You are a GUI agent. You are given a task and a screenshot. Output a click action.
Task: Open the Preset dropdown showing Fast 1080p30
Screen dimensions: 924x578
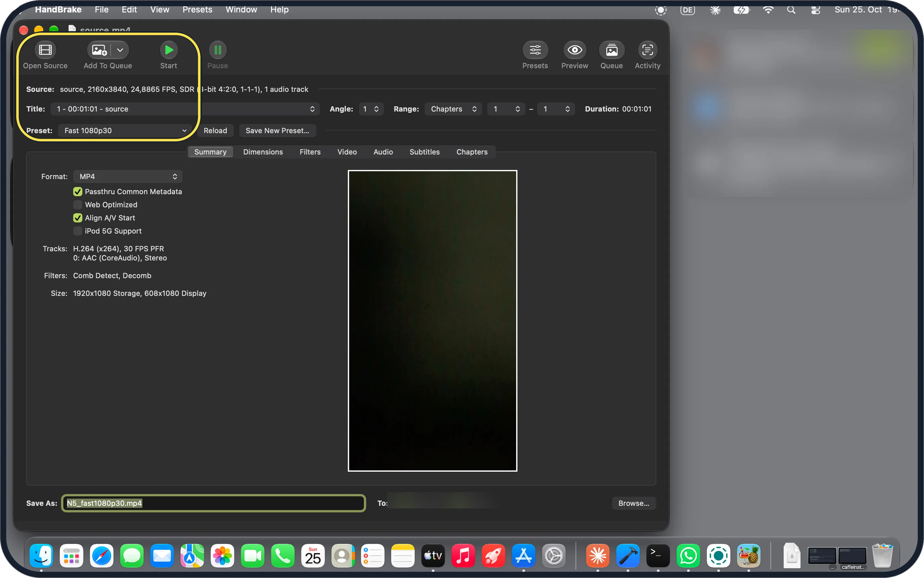tap(125, 130)
